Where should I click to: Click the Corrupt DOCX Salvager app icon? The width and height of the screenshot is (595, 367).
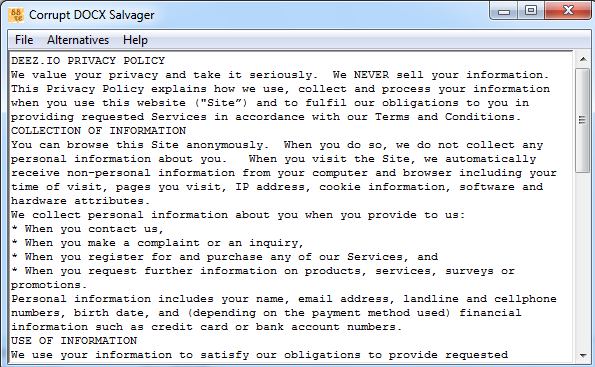coord(16,15)
